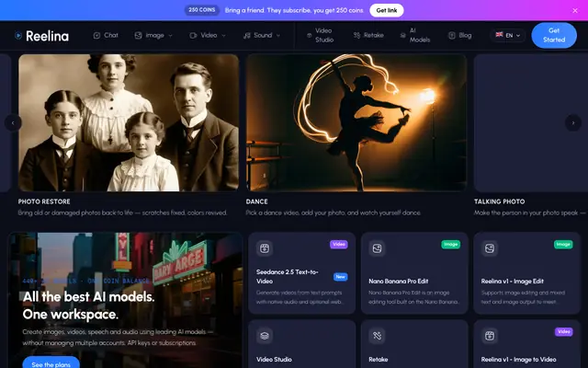This screenshot has width=588, height=368.
Task: Click the Photo Restore description text
Action: 122,213
